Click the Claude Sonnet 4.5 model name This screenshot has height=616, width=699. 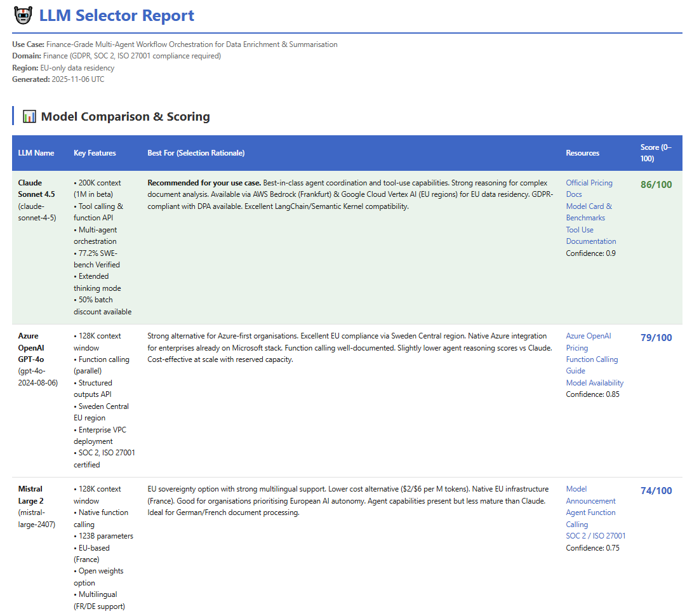37,189
